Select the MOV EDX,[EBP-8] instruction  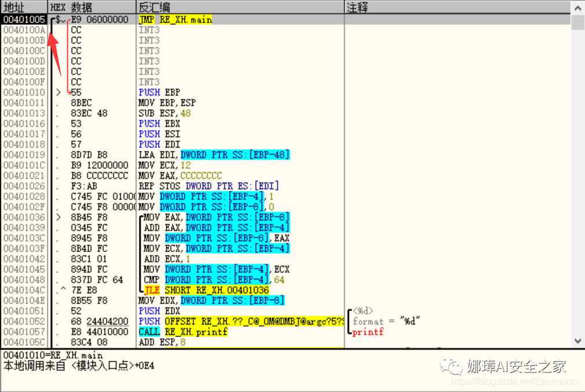pos(212,301)
